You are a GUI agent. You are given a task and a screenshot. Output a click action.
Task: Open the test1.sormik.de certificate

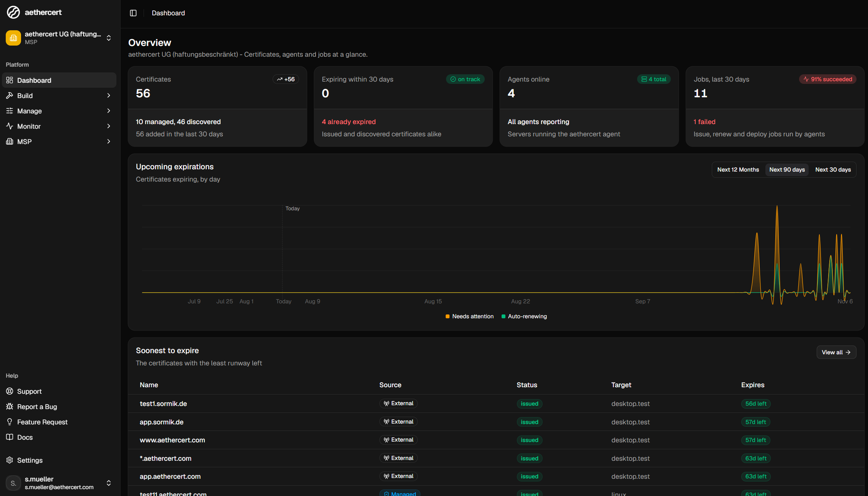tap(163, 404)
